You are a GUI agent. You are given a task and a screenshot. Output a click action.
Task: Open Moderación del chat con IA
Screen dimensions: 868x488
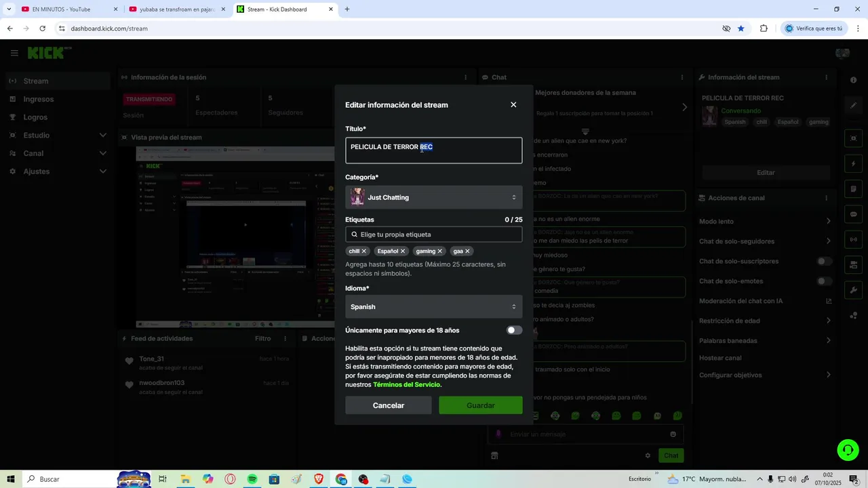pyautogui.click(x=766, y=301)
